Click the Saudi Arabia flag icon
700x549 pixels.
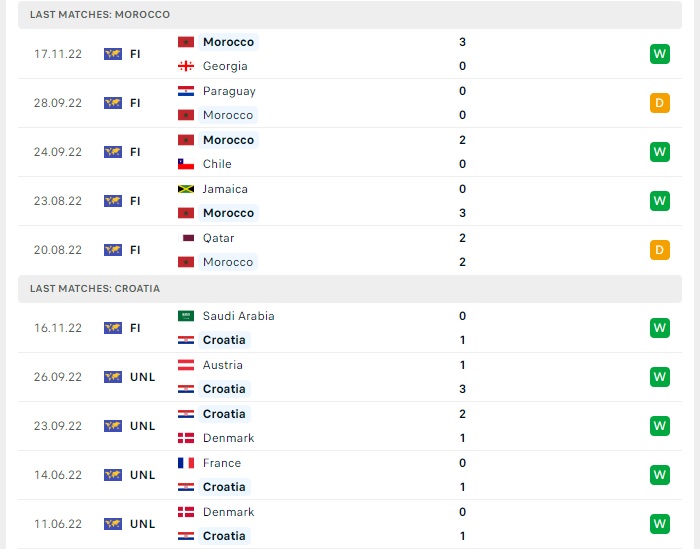(x=186, y=316)
